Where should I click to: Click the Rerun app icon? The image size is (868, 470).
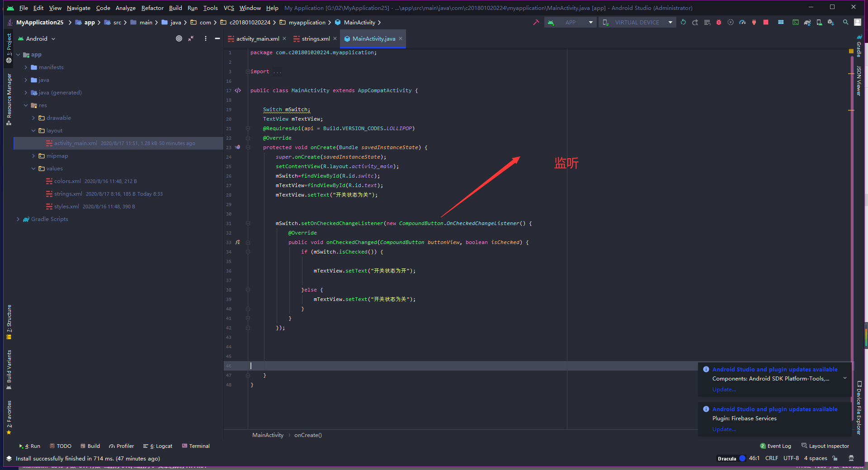(683, 22)
